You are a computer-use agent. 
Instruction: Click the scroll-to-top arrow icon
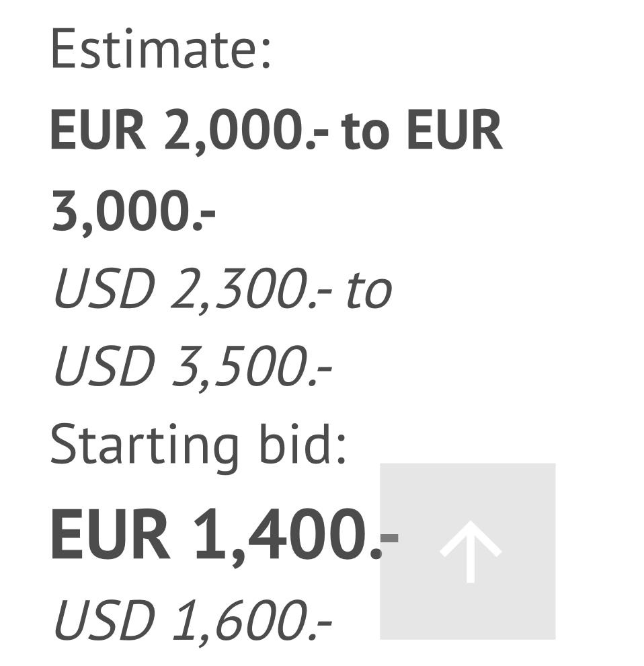click(470, 551)
